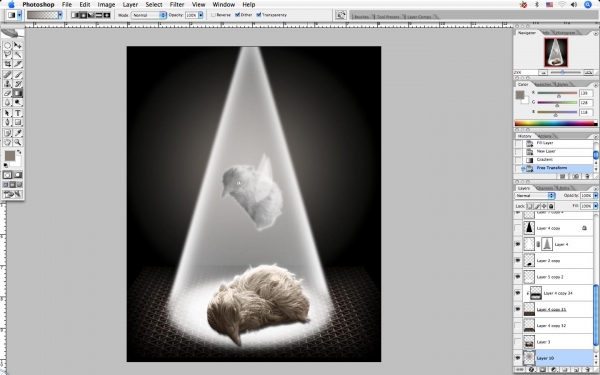Open the tool preset picker arrow
This screenshot has width=600, height=375.
(19, 15)
